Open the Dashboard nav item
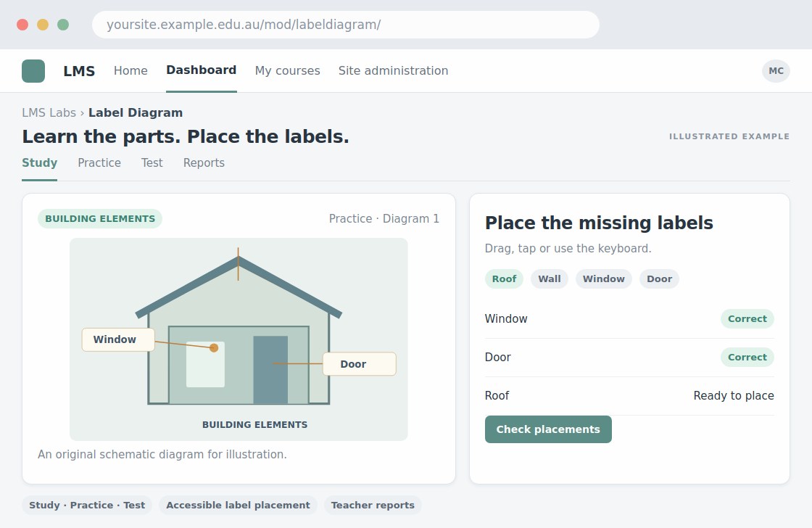 tap(202, 70)
